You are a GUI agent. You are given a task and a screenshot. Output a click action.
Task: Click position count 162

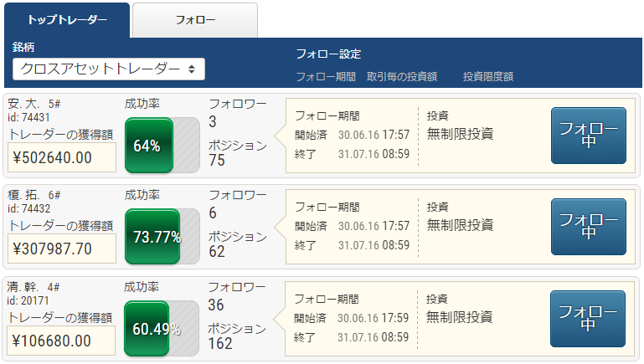coord(220,343)
